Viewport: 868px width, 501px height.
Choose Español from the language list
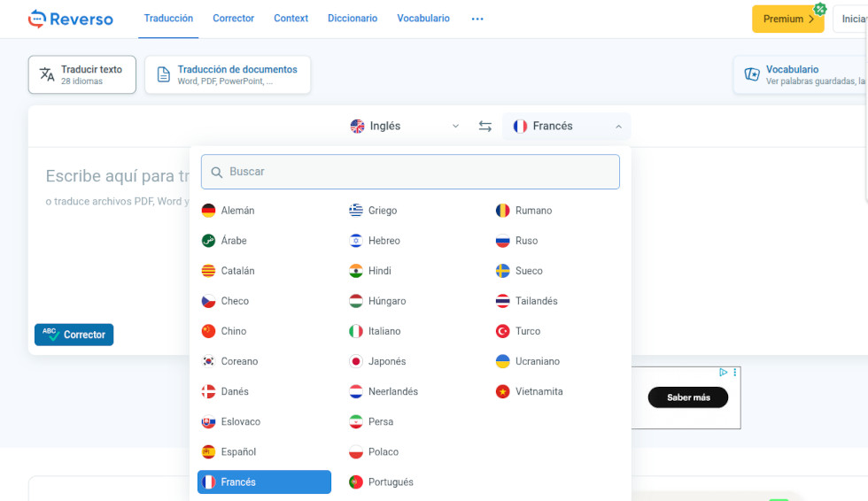(238, 451)
